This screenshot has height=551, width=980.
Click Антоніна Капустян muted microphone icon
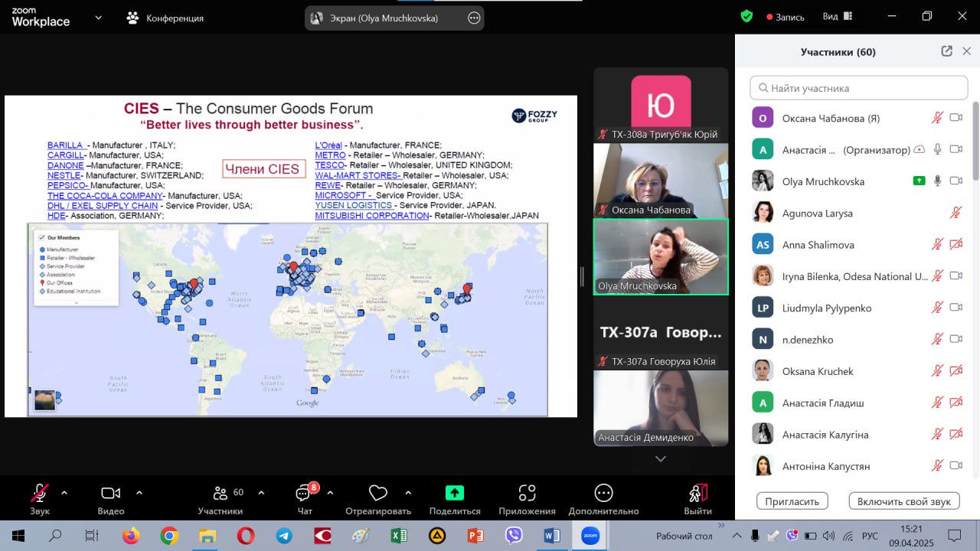click(937, 465)
